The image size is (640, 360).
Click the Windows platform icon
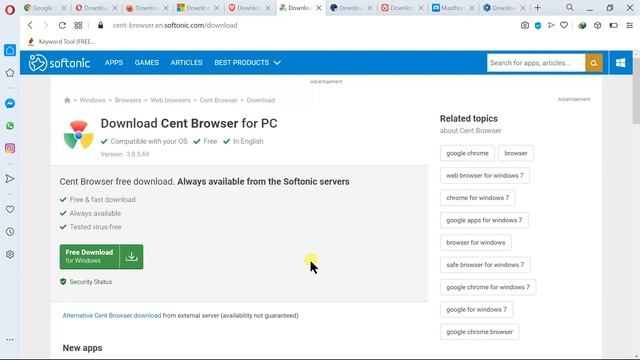coord(620,63)
